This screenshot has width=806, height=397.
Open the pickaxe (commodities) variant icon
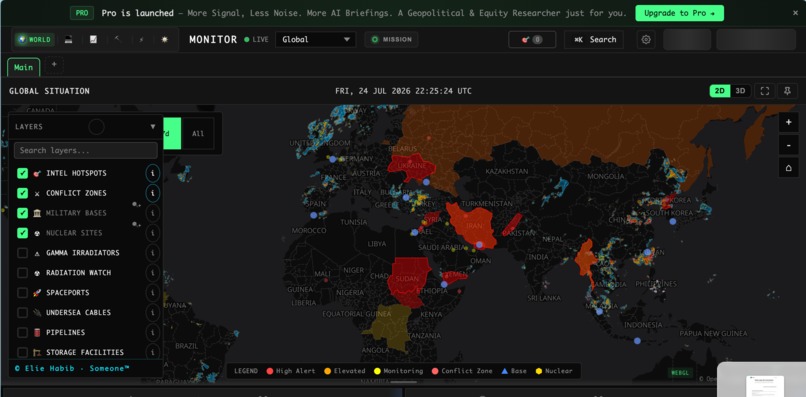(x=117, y=40)
